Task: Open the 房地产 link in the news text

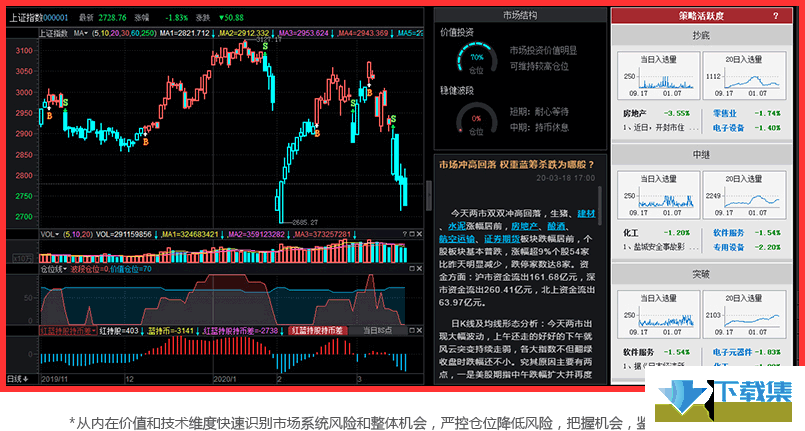Action: pos(524,226)
